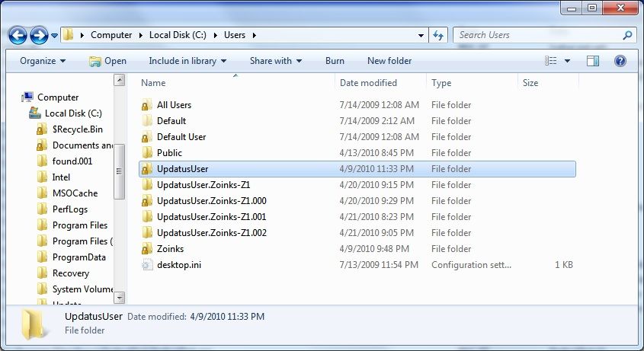Select the All Users folder icon

(146, 105)
